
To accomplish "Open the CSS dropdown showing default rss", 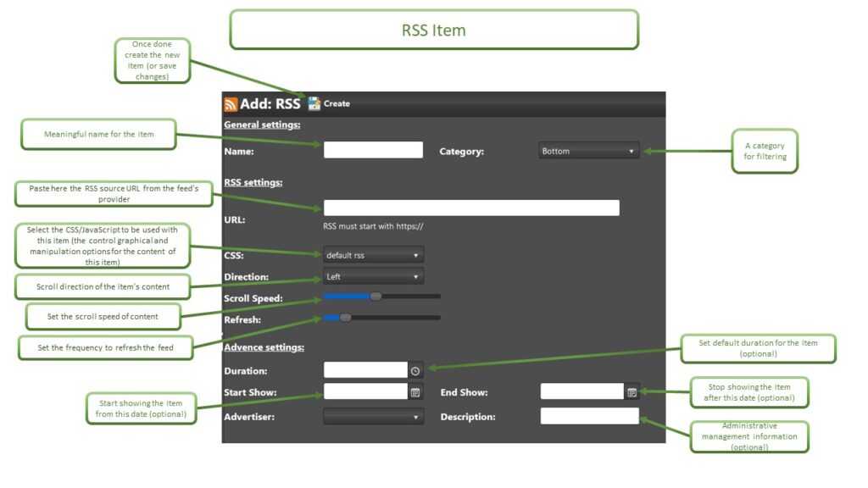I will 373,255.
